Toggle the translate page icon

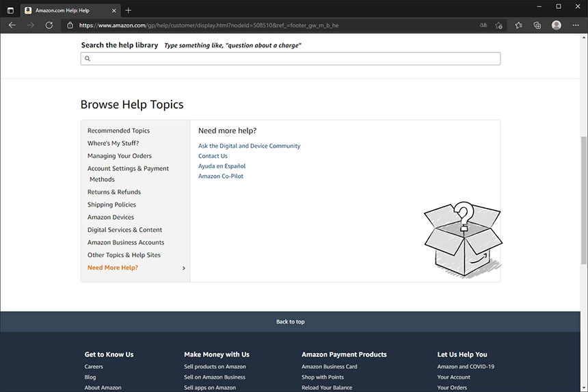coord(483,25)
